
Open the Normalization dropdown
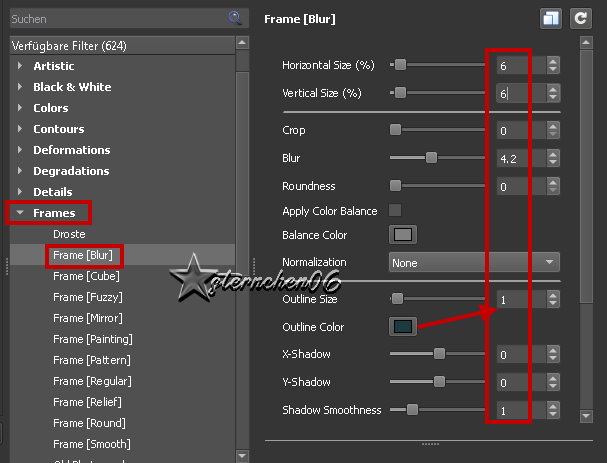pos(474,262)
